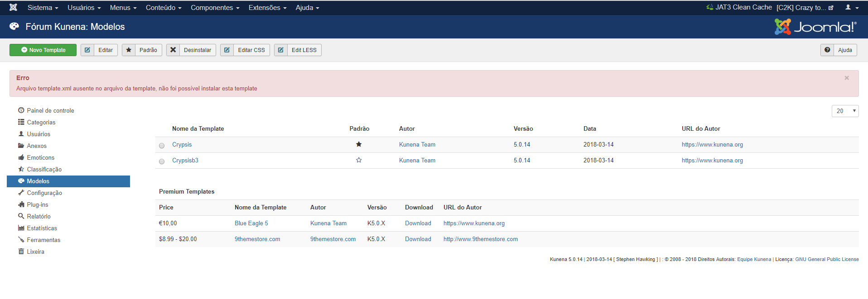Set Crypsisb3 as default via empty star
The image size is (868, 299).
pos(359,160)
